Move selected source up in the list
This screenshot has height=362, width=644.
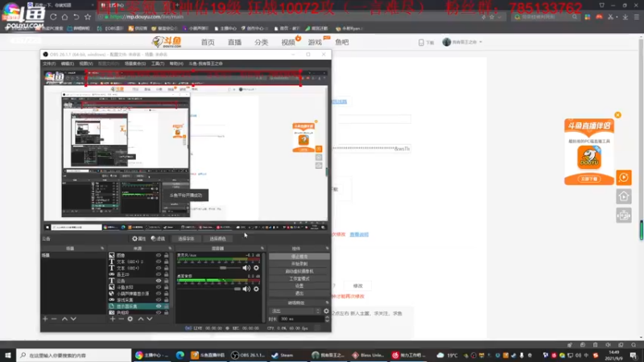point(141,319)
